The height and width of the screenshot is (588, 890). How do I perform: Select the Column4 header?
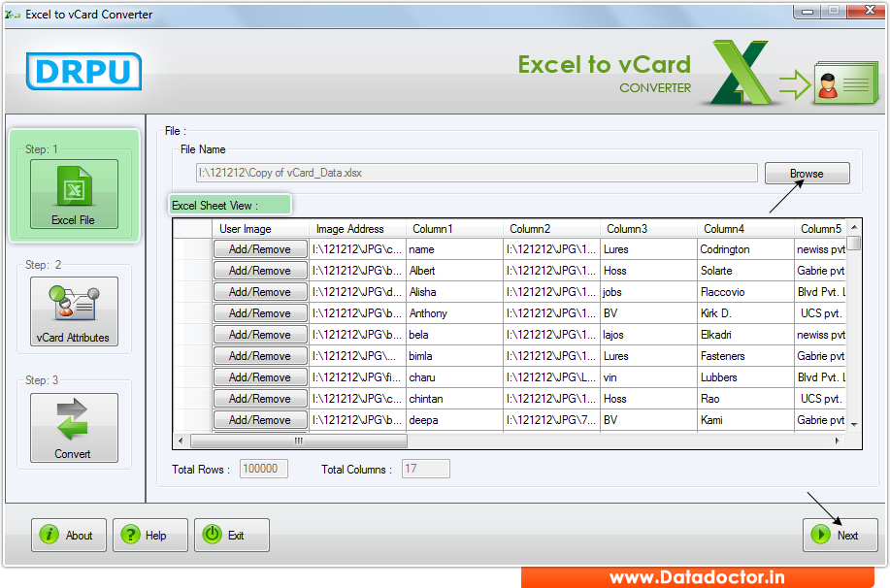(x=745, y=229)
